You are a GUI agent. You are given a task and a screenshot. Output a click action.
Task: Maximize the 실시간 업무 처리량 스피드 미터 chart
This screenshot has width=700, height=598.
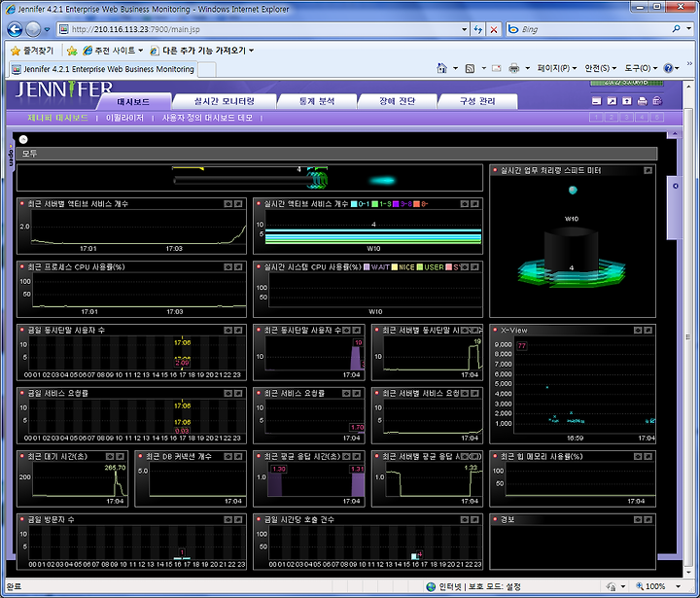pyautogui.click(x=647, y=170)
